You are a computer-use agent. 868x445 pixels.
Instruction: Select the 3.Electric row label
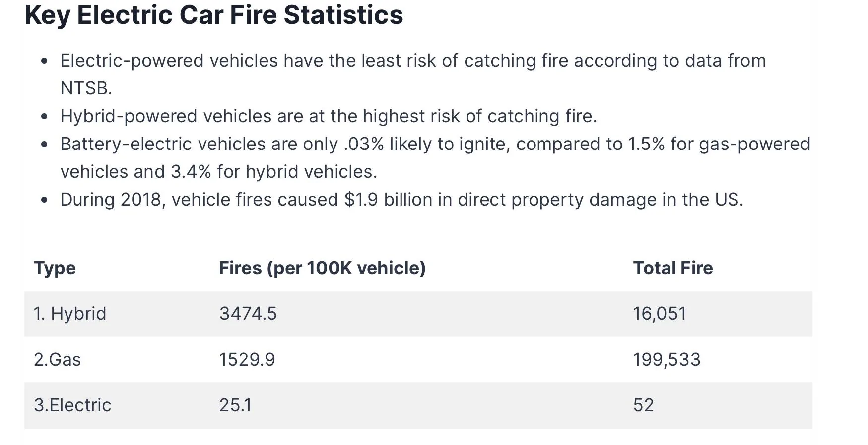72,405
